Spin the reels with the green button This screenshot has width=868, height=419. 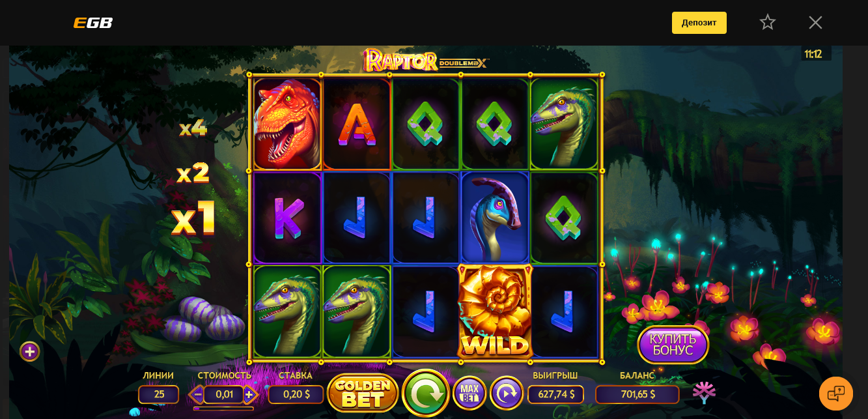pos(426,393)
